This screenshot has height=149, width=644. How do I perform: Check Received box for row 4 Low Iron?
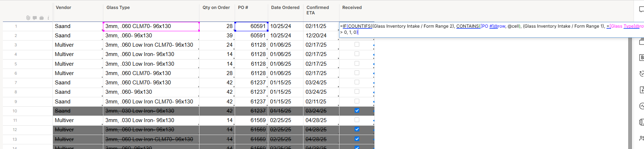[x=357, y=54]
